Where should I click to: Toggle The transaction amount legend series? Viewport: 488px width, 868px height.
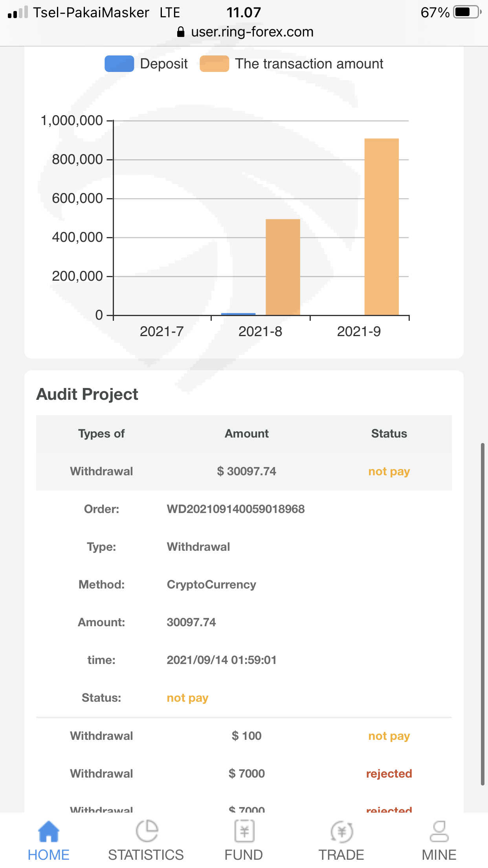(x=291, y=64)
